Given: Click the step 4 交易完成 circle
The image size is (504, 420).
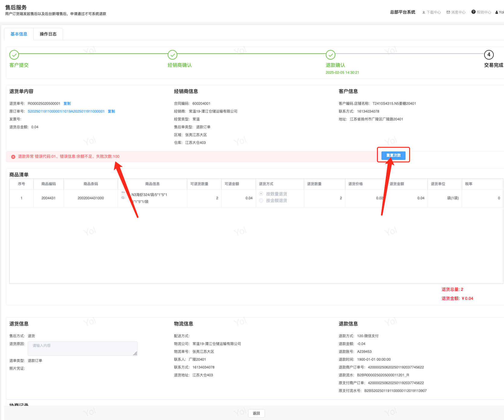Looking at the screenshot, I should [x=489, y=55].
